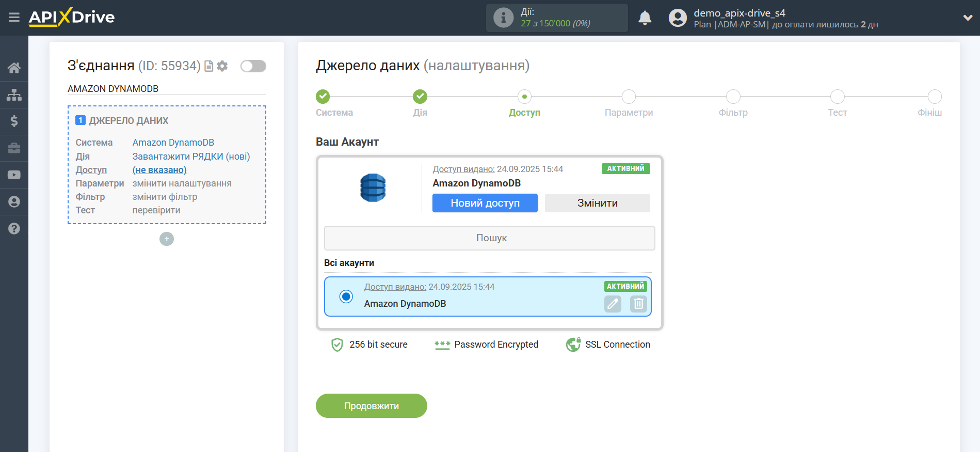Click the Новий доступ button
This screenshot has height=452, width=980.
point(485,203)
